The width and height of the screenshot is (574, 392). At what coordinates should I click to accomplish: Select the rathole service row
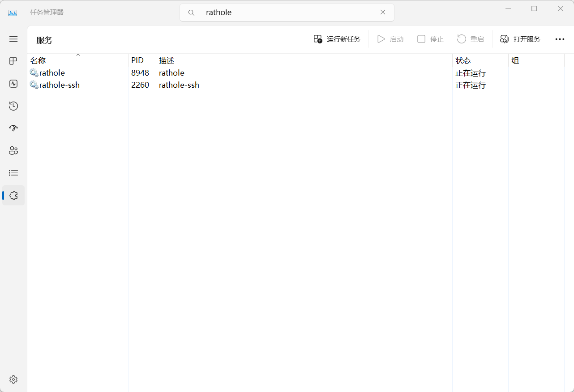(x=52, y=73)
